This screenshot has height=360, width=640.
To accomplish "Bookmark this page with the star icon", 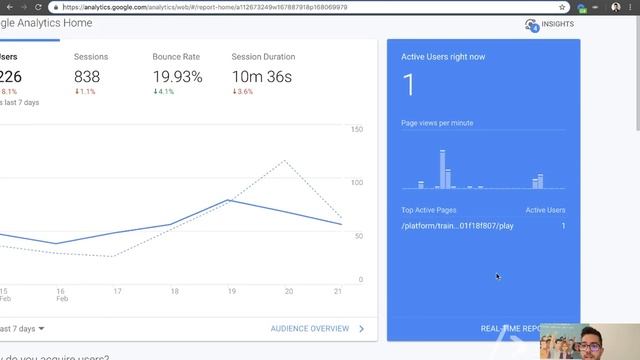I will tap(562, 7).
